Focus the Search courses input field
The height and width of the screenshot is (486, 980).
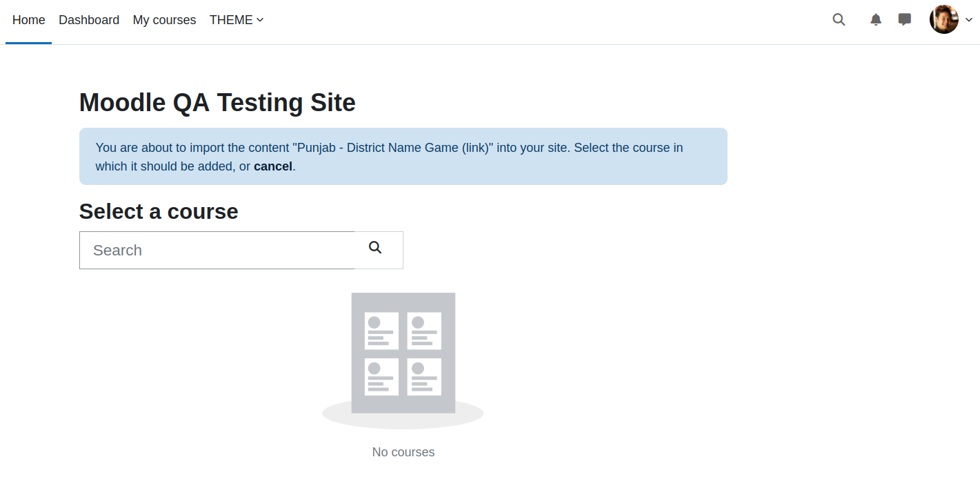217,250
